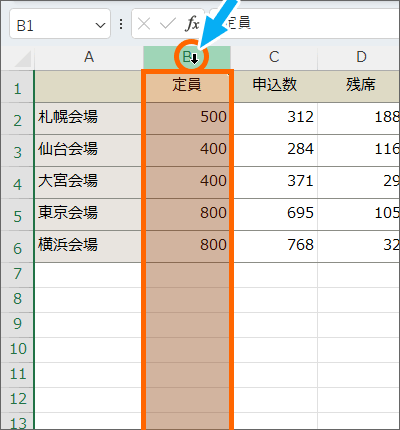
Task: Click the cell 大宮会場
Action: (89, 182)
